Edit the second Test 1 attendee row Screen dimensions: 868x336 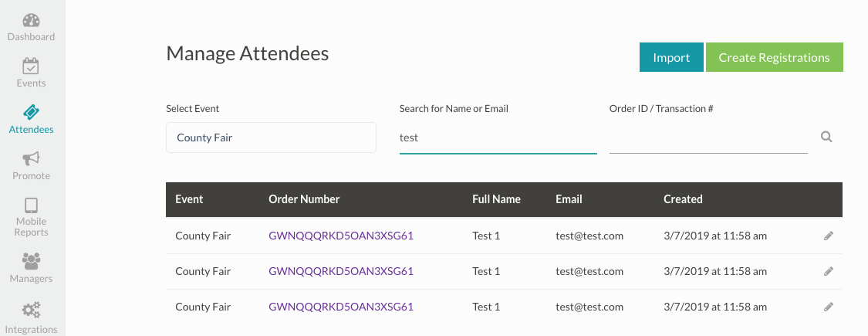(829, 272)
